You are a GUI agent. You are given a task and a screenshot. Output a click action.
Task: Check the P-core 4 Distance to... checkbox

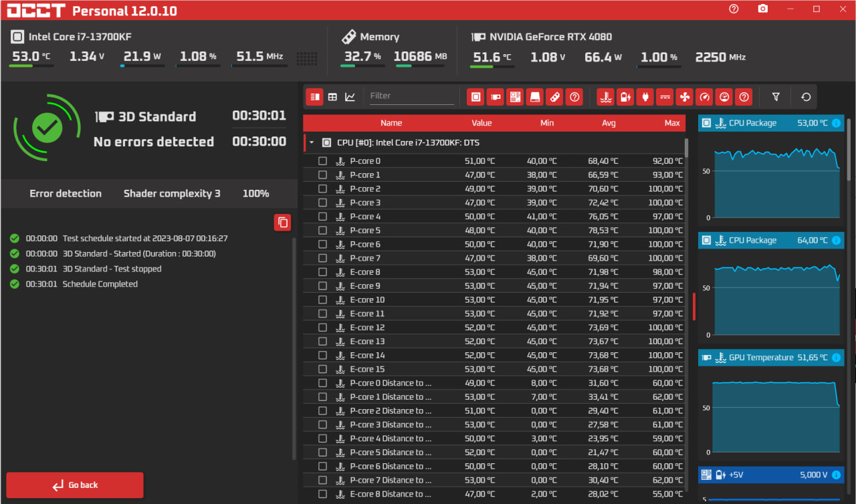click(x=322, y=438)
